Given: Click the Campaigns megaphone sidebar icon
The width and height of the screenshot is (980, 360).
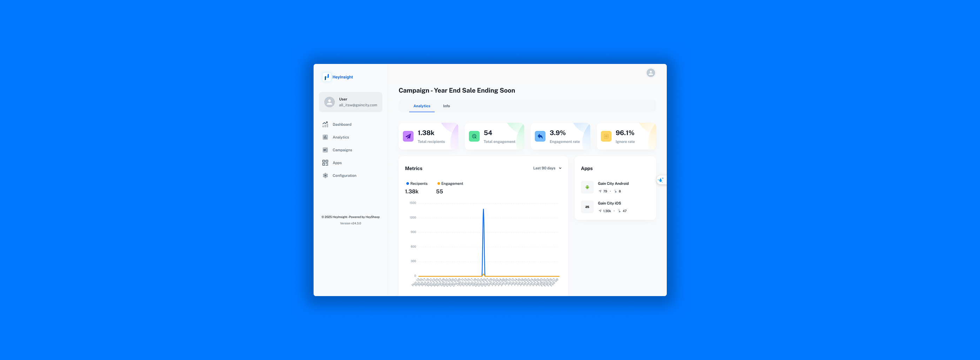Looking at the screenshot, I should [325, 150].
